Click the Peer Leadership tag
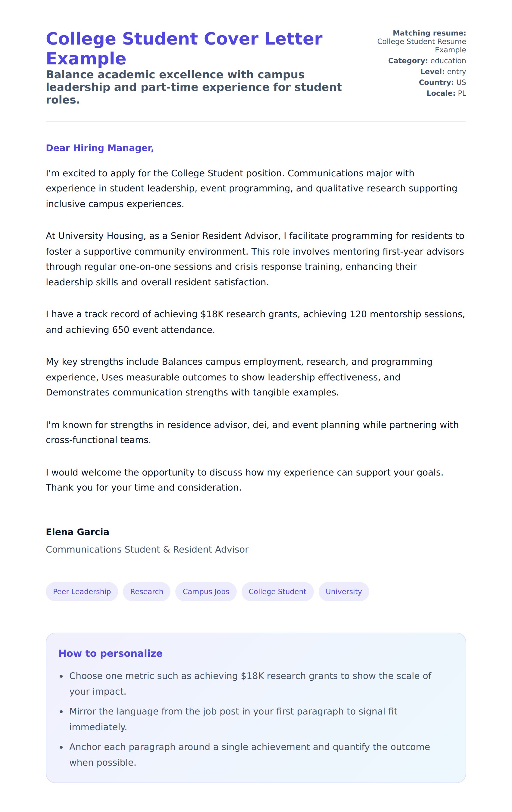The image size is (512, 812). [x=82, y=591]
